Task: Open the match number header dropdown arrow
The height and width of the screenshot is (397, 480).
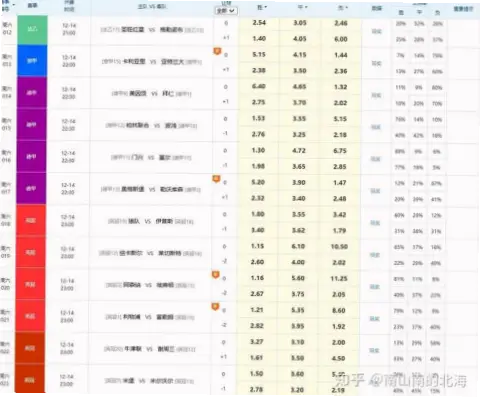Action: click(14, 5)
